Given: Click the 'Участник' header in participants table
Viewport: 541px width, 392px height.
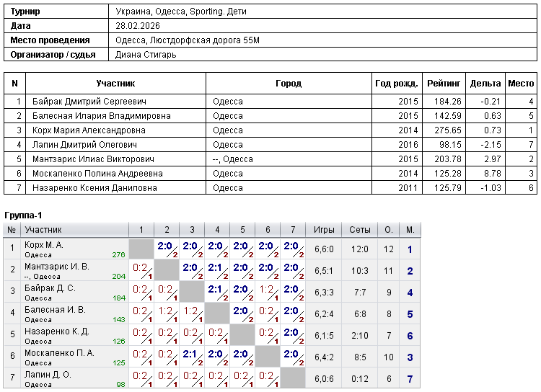Looking at the screenshot, I should pos(115,84).
